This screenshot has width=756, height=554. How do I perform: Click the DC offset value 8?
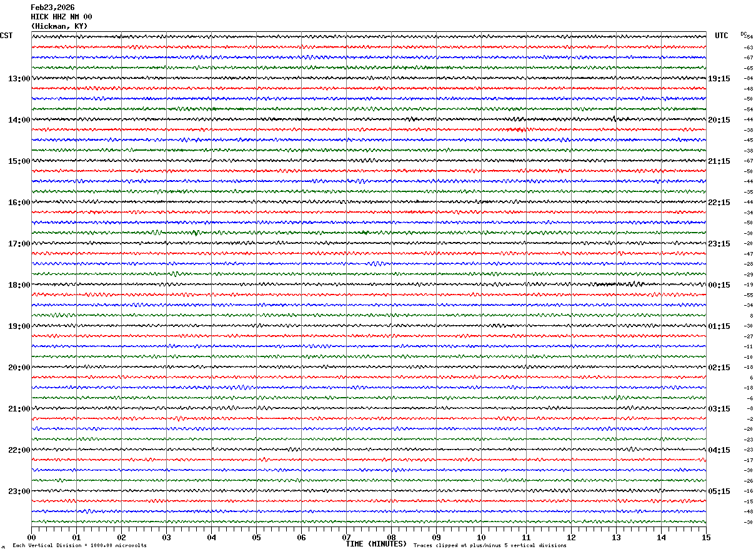click(751, 316)
